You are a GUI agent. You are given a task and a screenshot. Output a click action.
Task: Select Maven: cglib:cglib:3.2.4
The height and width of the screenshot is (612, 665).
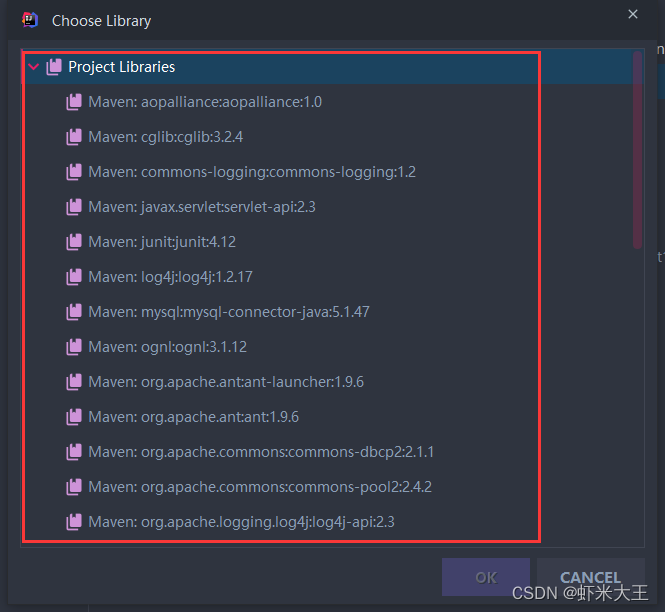click(165, 137)
